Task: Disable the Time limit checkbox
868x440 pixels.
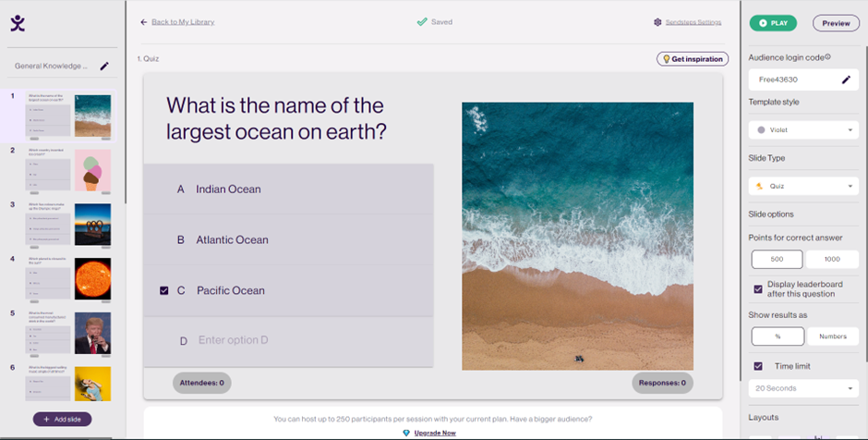Action: click(x=758, y=366)
